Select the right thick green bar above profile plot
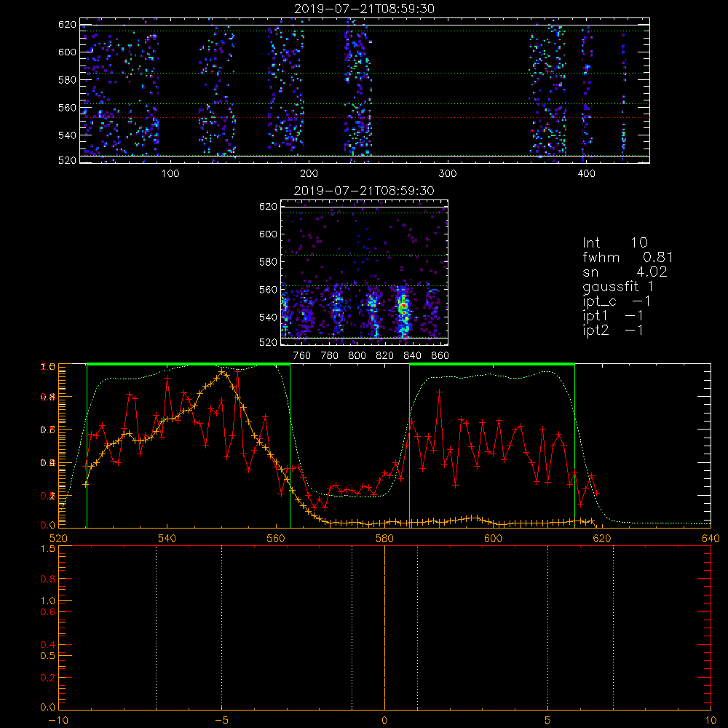The image size is (728, 728). pyautogui.click(x=492, y=365)
